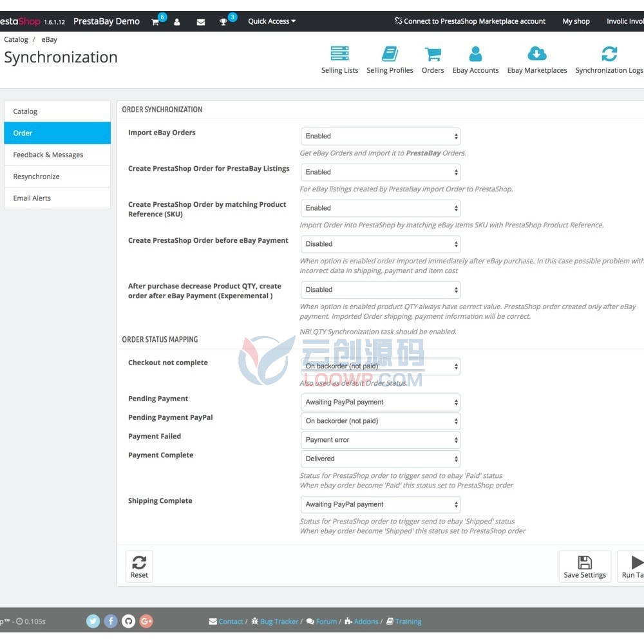The image size is (644, 644).
Task: Open the GitHub icon in footer
Action: coord(129,621)
